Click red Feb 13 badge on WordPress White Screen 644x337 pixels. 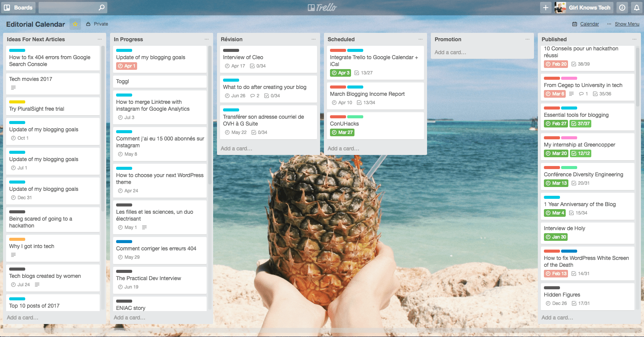pos(556,274)
